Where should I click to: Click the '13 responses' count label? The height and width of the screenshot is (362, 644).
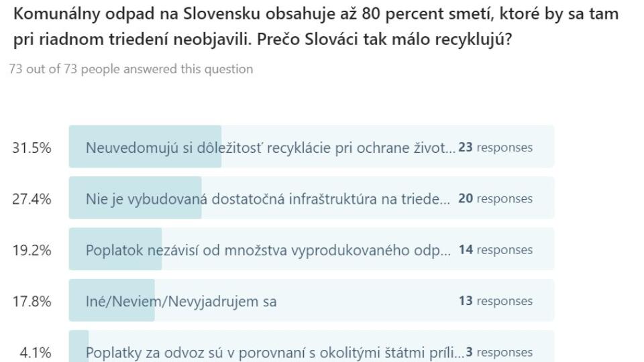[495, 301]
